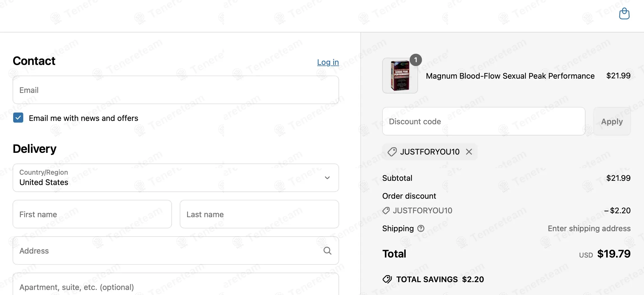Image resolution: width=644 pixels, height=295 pixels.
Task: Click the Log in link
Action: (328, 62)
